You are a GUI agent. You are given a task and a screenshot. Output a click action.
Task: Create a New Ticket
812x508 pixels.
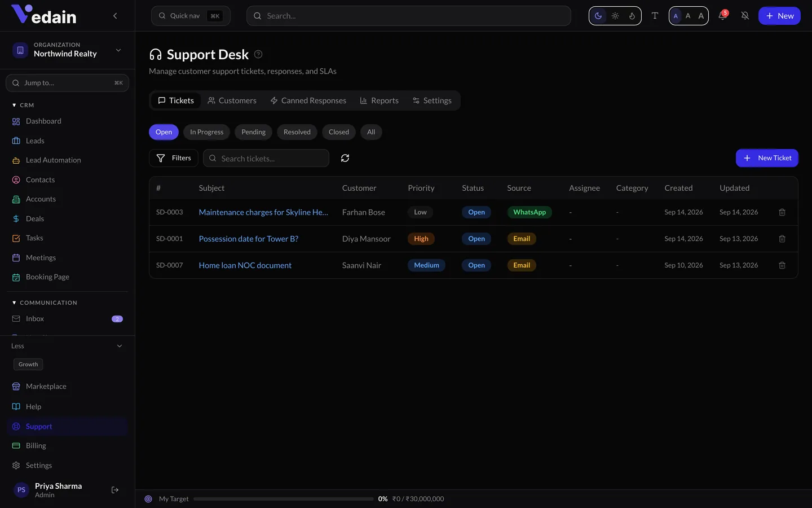click(767, 158)
